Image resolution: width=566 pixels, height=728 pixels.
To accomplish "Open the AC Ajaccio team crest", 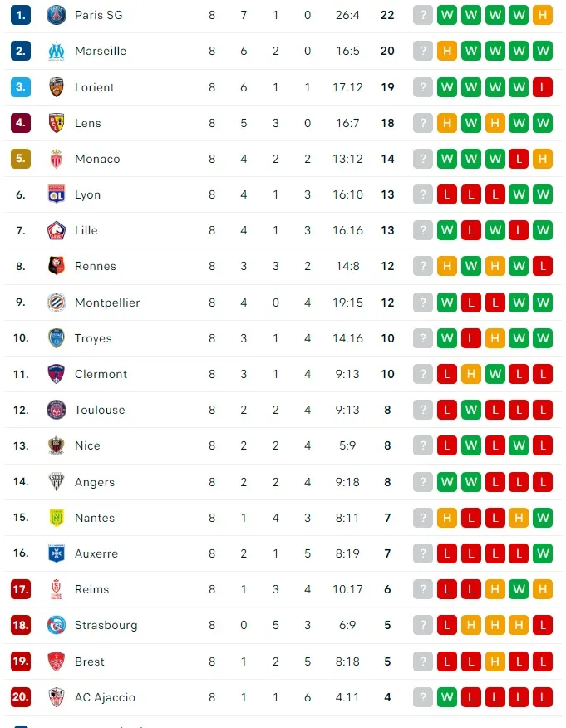I will [x=56, y=697].
